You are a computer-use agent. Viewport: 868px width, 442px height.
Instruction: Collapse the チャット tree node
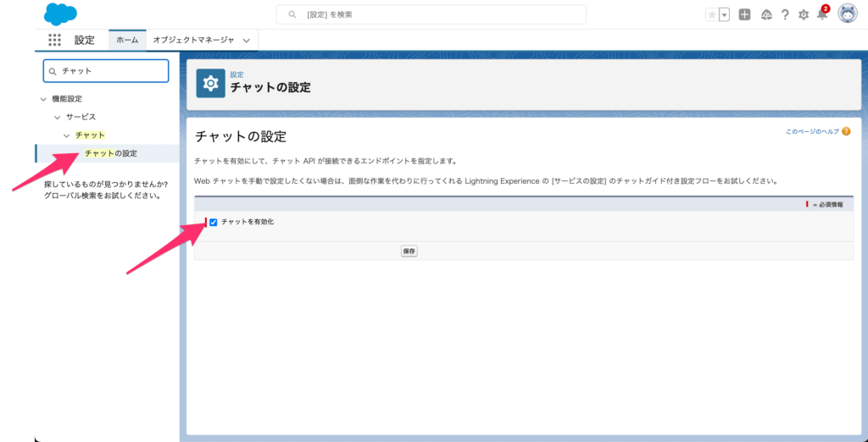(x=66, y=135)
